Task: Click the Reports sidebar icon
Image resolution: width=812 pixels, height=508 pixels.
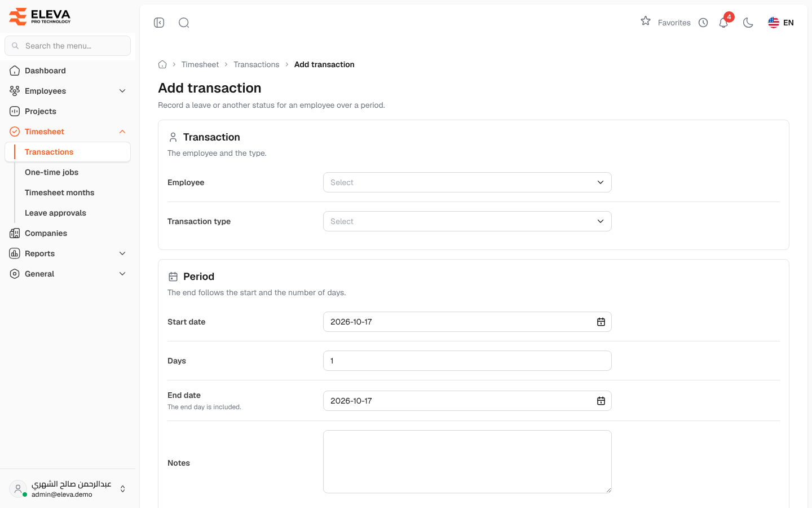Action: click(15, 253)
